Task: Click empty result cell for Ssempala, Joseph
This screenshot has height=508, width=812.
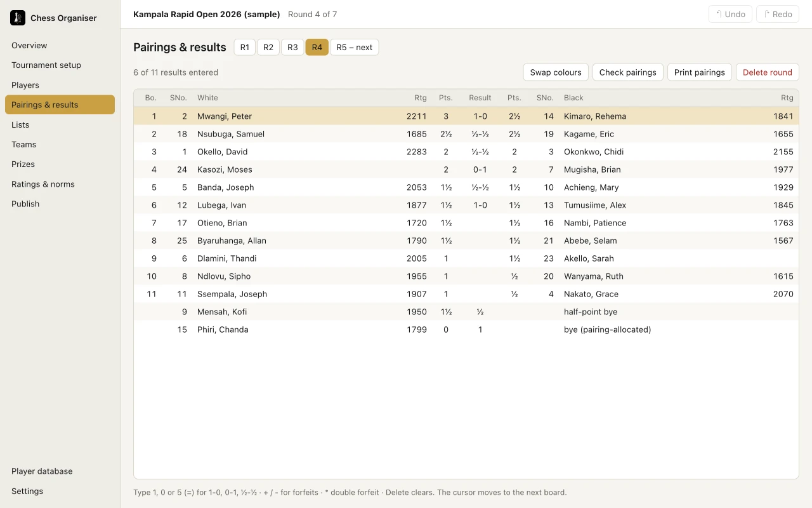Action: (x=480, y=294)
